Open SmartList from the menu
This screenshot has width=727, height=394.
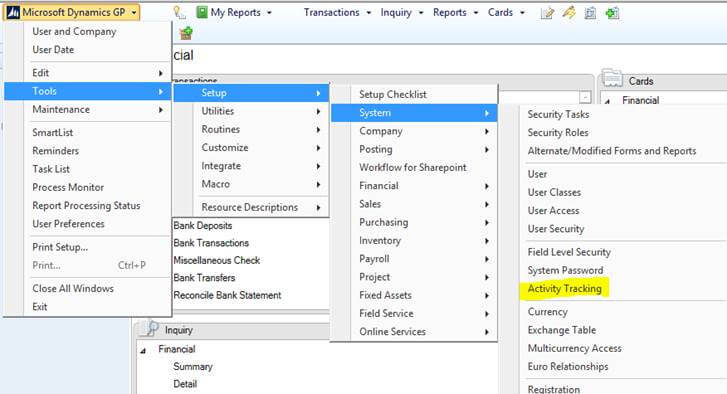click(52, 133)
